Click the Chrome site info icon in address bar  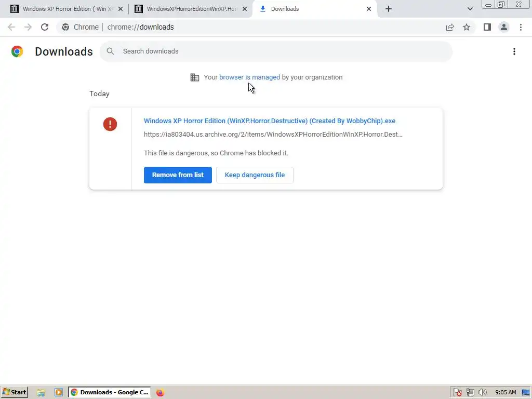(65, 27)
